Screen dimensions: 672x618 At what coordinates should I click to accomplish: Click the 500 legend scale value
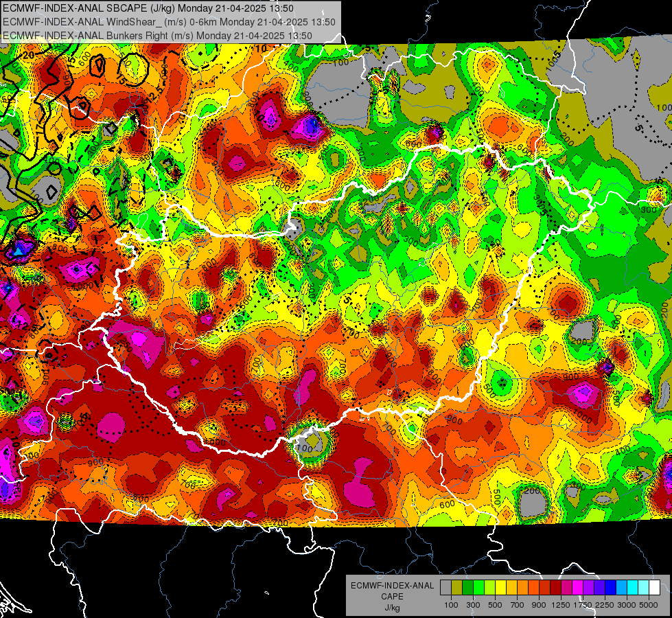click(495, 605)
